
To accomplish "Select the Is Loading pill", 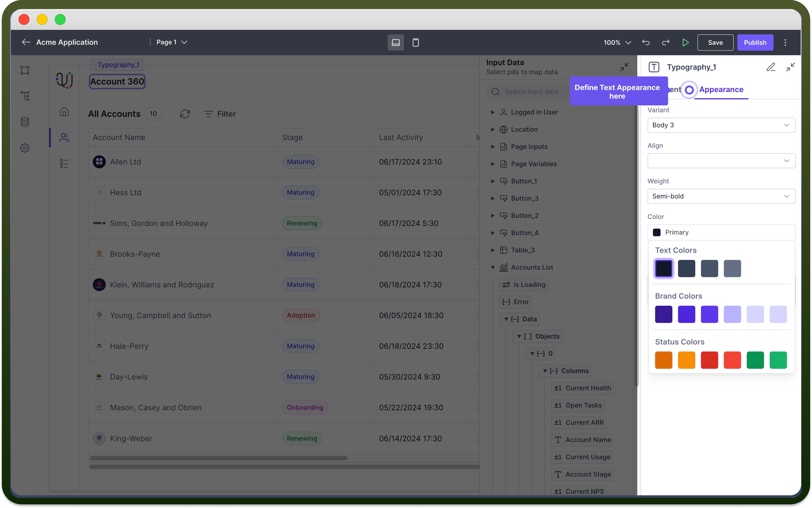I will click(x=524, y=285).
